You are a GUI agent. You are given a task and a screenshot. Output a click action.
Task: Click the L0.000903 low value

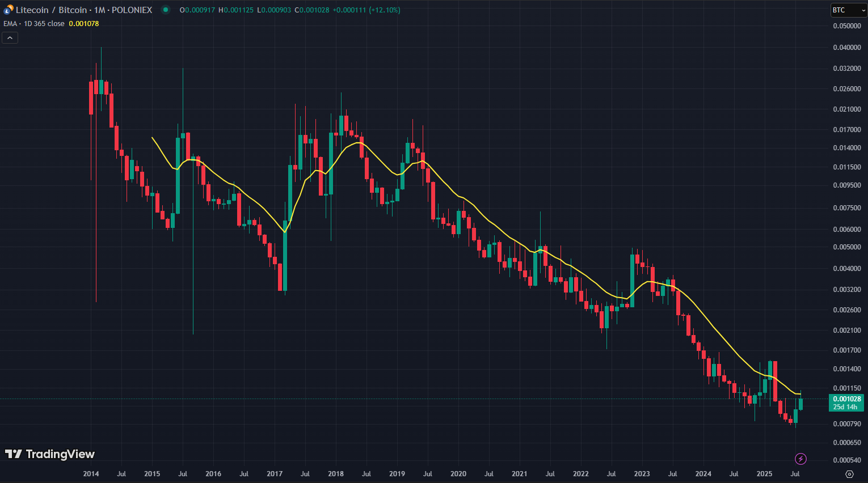[x=275, y=10]
